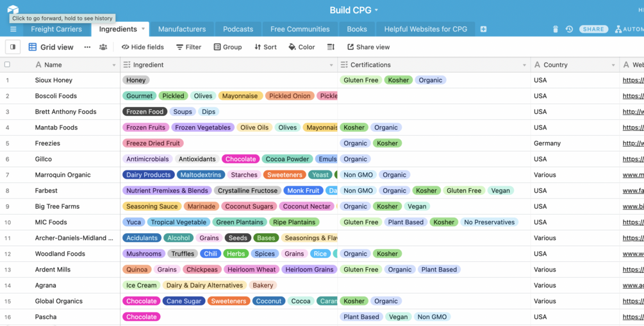This screenshot has height=326, width=644.
Task: Click the No Preservatives certification tag
Action: [x=489, y=222]
